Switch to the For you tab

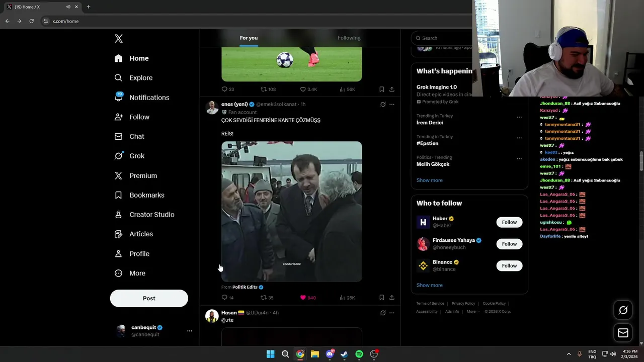[249, 38]
